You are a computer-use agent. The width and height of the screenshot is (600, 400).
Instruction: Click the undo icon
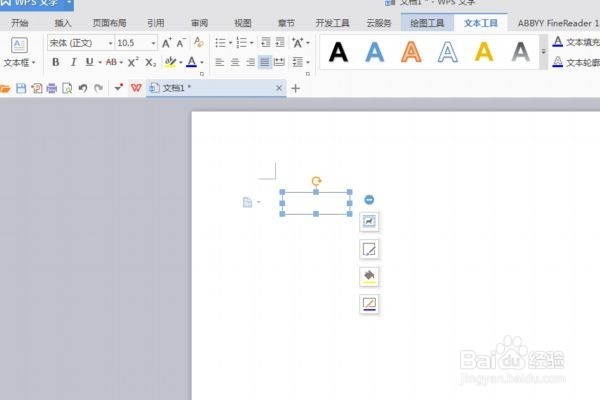coord(83,88)
